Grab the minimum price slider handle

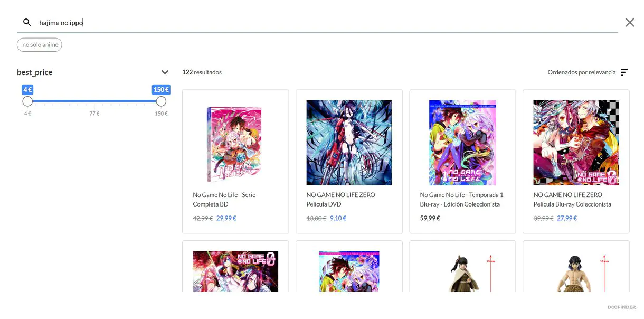pos(27,101)
